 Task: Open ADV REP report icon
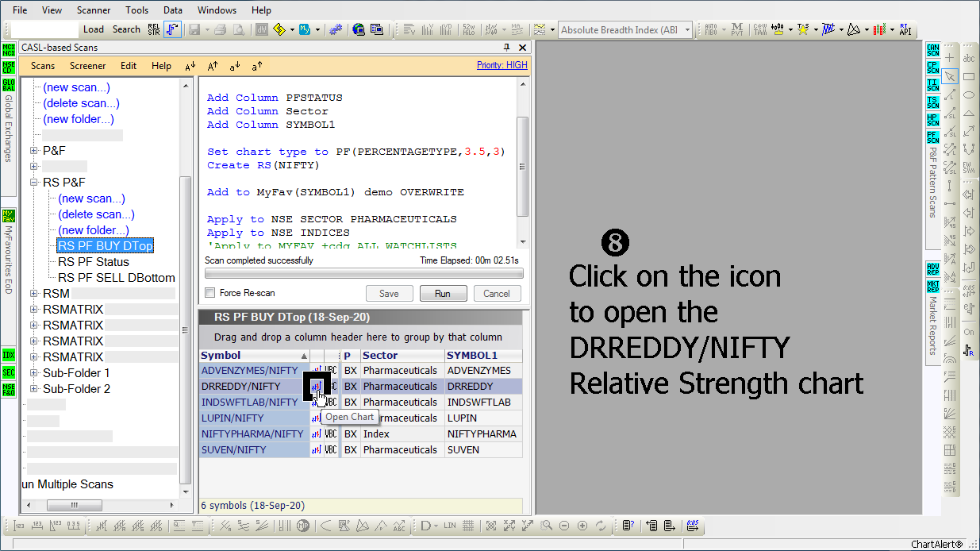[932, 270]
